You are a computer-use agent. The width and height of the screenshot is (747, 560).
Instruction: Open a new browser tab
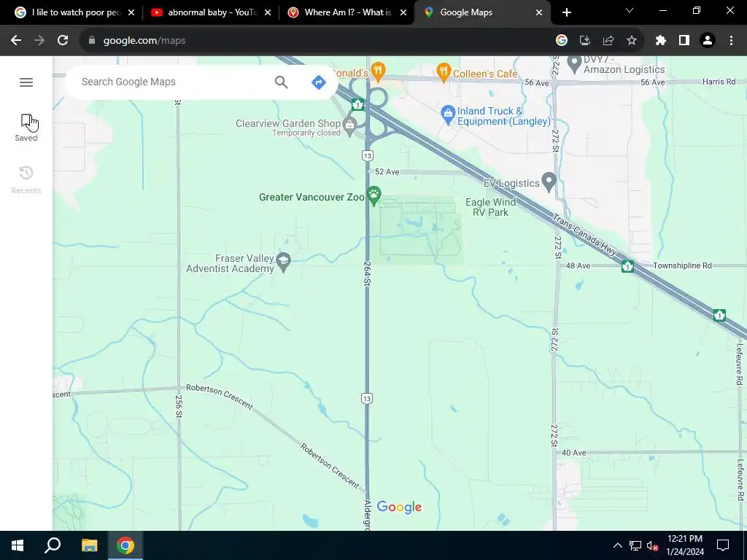click(x=566, y=12)
